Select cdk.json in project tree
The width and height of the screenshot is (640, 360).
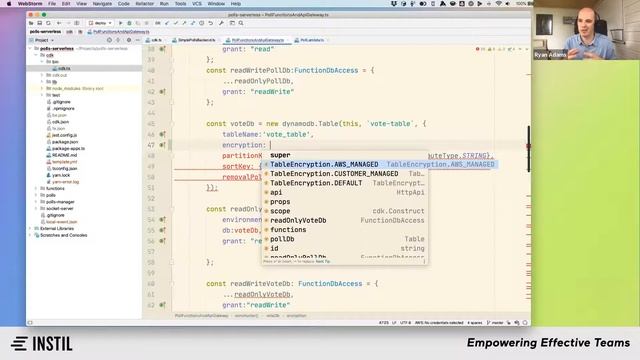60,122
